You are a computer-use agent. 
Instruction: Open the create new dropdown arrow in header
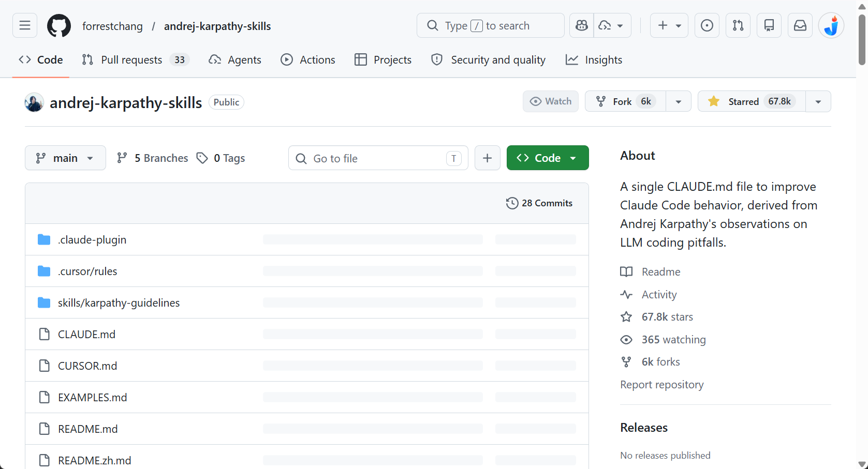tap(679, 25)
